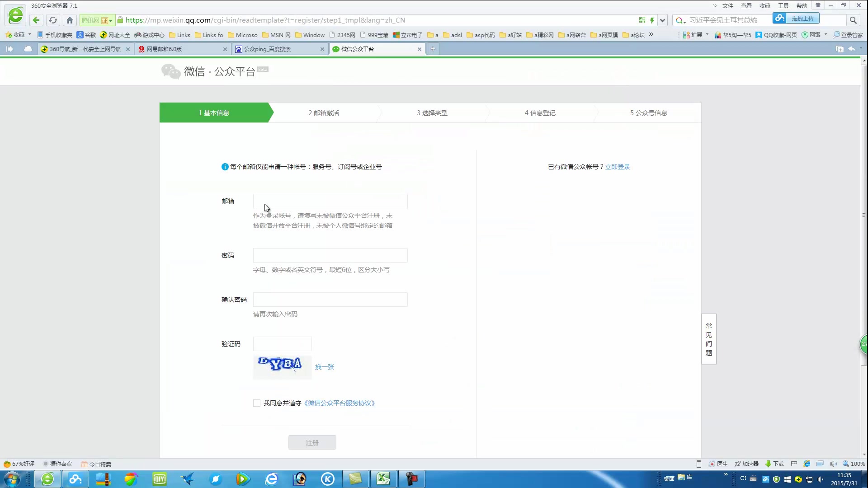Screen dimensions: 868x488
Task: Select the 邮箱 email input field
Action: 331,201
